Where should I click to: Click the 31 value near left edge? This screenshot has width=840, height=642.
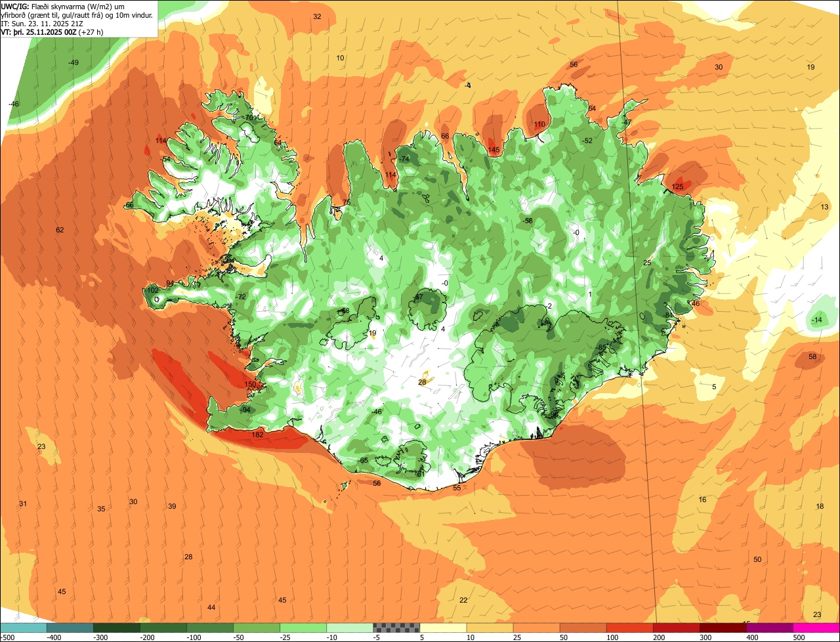[x=23, y=504]
